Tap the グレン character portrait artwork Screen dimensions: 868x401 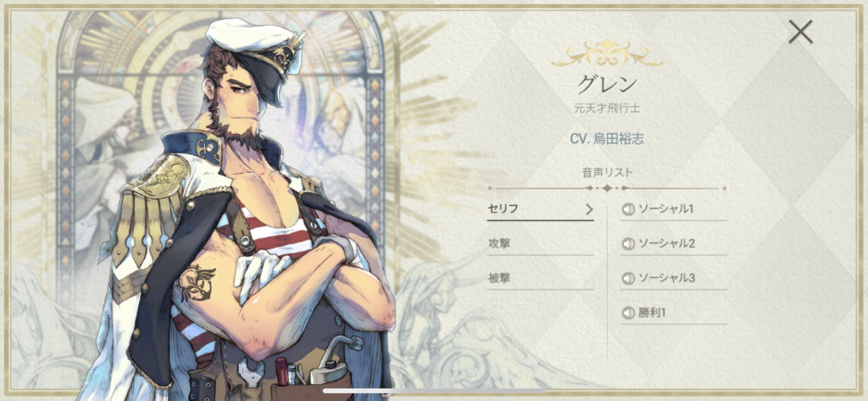click(x=243, y=210)
